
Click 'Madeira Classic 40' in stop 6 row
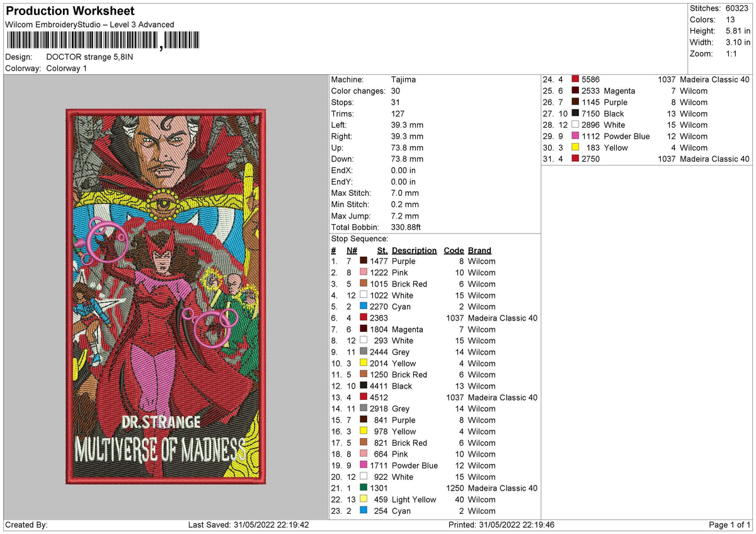click(502, 318)
